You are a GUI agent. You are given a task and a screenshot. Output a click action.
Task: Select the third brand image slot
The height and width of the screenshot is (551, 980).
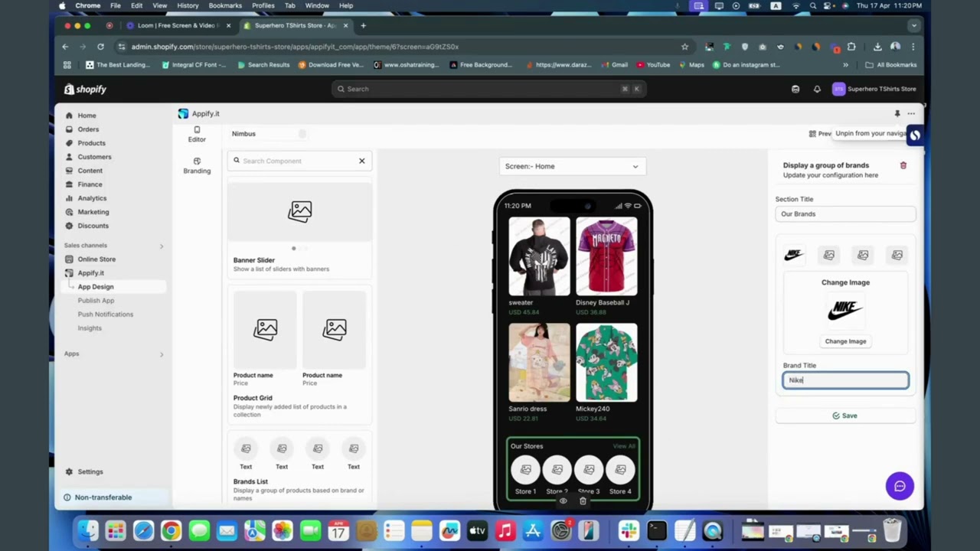(863, 255)
